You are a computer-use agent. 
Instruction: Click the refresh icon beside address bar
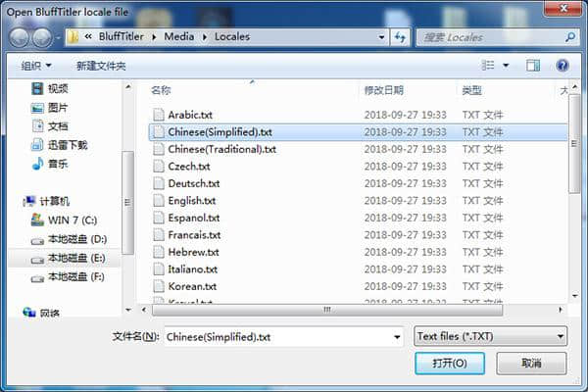tap(400, 37)
